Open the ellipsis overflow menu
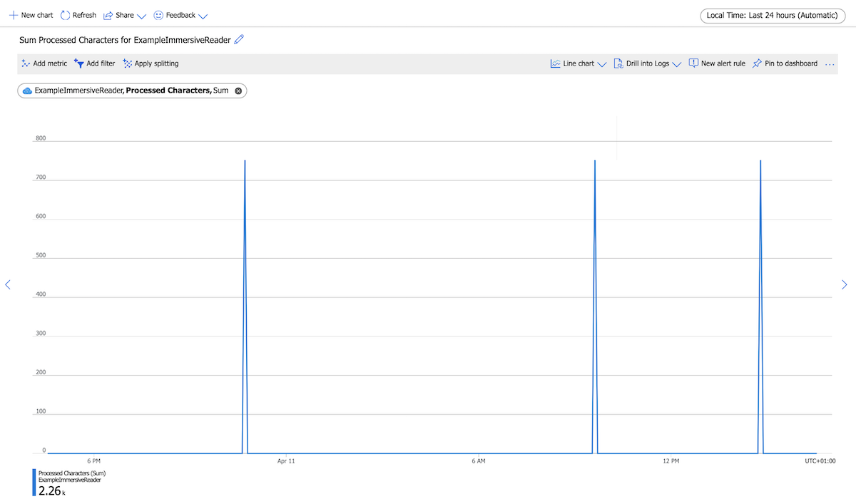The image size is (856, 504). pyautogui.click(x=830, y=63)
